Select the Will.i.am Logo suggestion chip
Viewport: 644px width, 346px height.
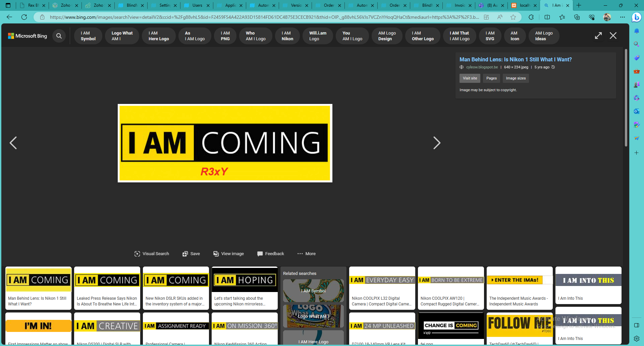317,36
